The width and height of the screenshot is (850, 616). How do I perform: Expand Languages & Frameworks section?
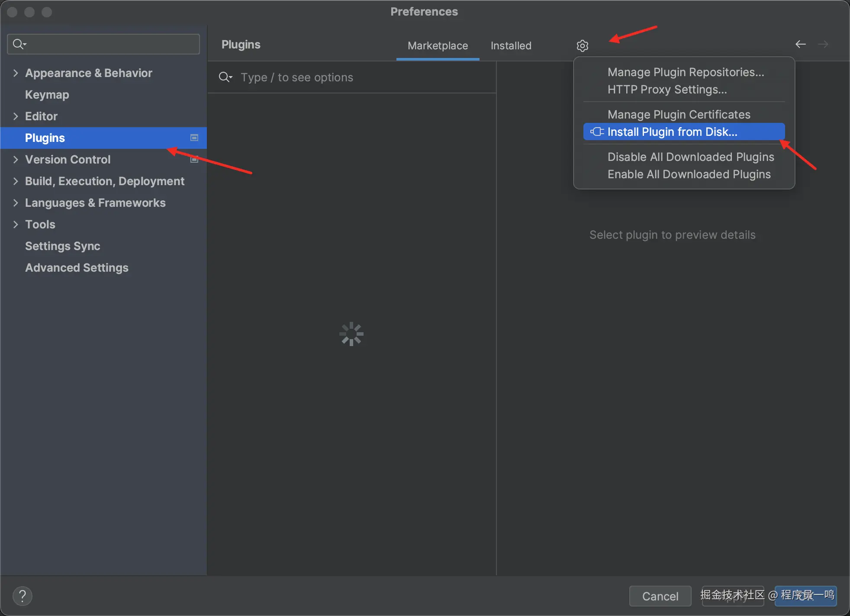coord(16,203)
